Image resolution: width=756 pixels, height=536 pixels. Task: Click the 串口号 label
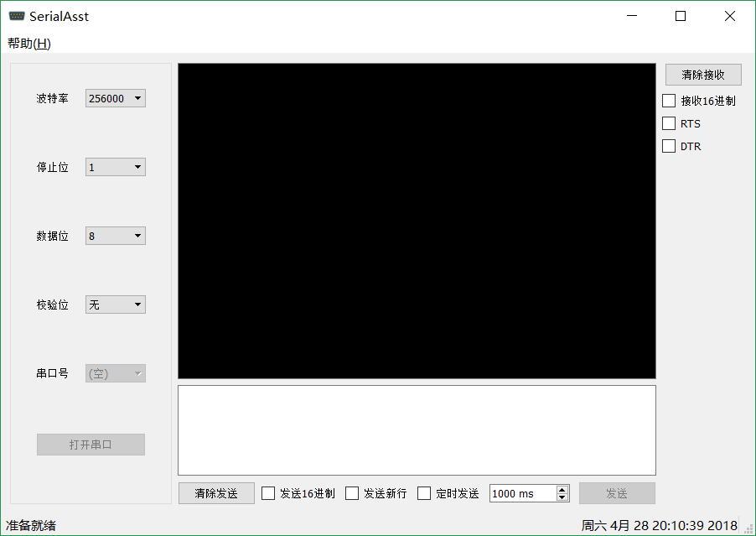tap(53, 373)
